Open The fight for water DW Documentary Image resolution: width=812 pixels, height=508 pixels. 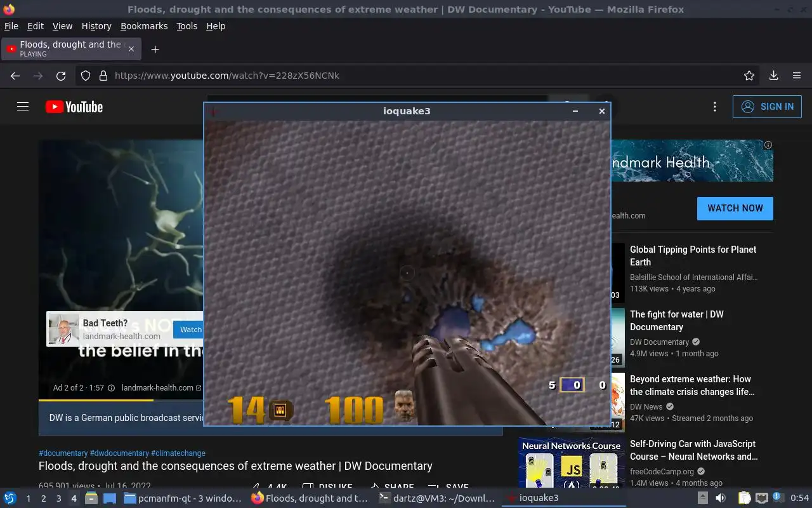(676, 321)
